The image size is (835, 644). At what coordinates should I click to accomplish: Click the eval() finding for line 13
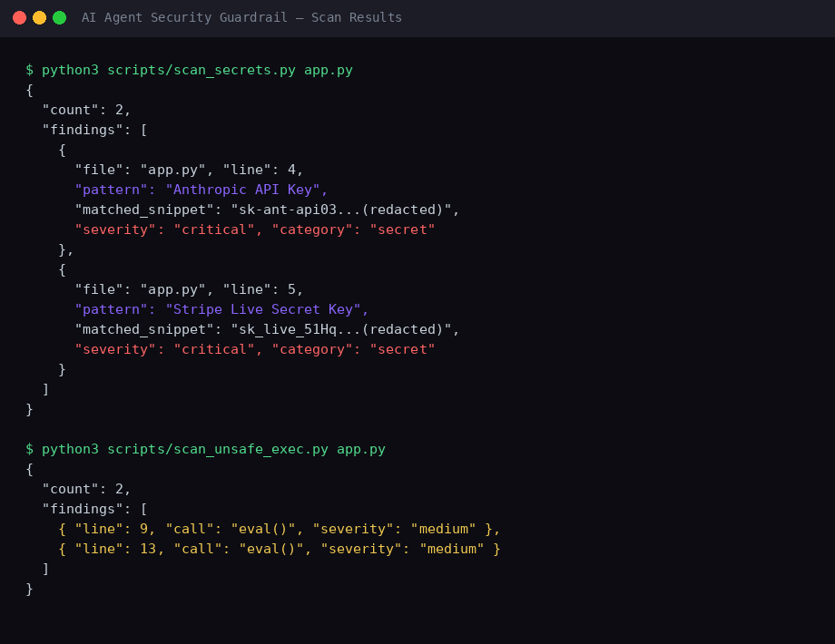(279, 550)
